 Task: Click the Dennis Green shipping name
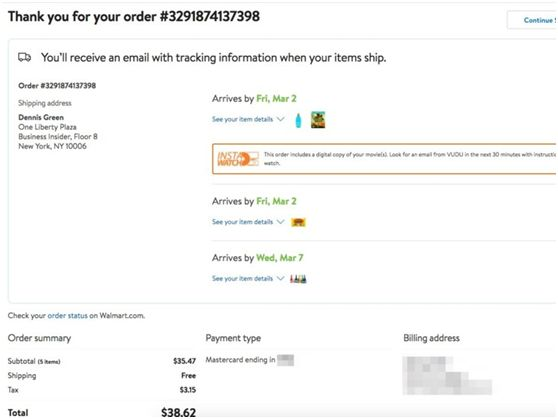(x=41, y=117)
